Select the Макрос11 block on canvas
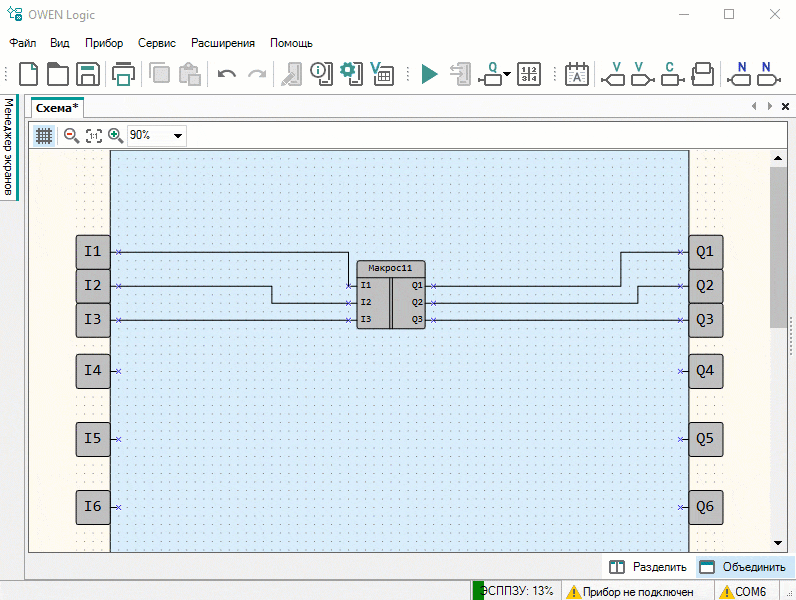The width and height of the screenshot is (796, 600). pyautogui.click(x=391, y=268)
